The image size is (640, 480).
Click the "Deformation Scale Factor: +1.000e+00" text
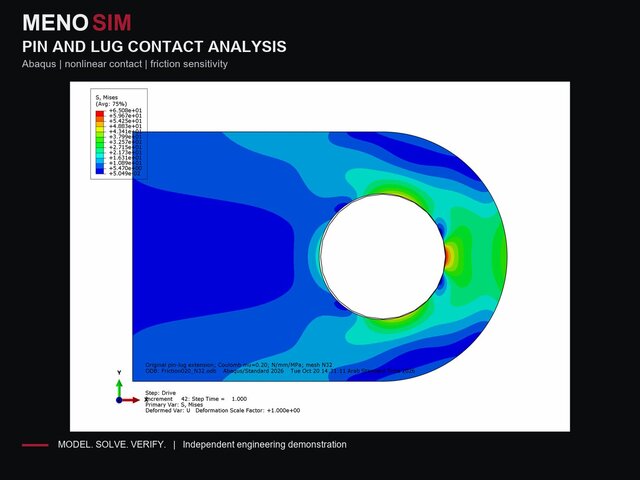(248, 411)
